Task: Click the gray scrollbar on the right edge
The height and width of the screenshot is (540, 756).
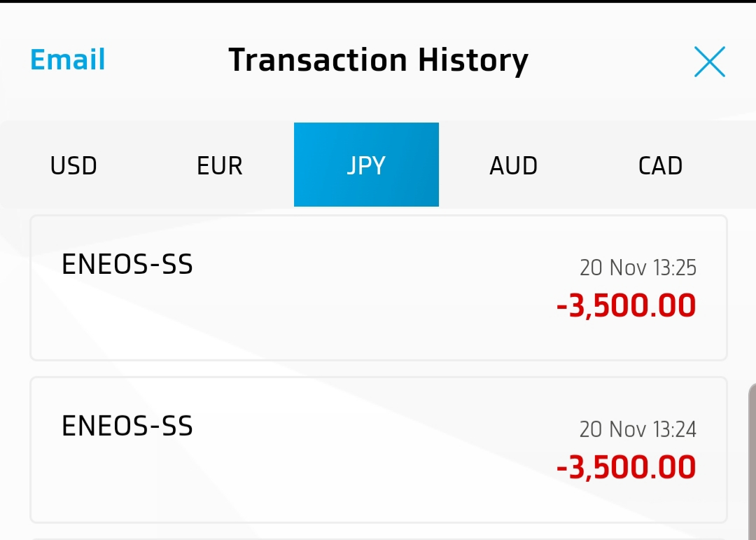Action: pos(752,462)
